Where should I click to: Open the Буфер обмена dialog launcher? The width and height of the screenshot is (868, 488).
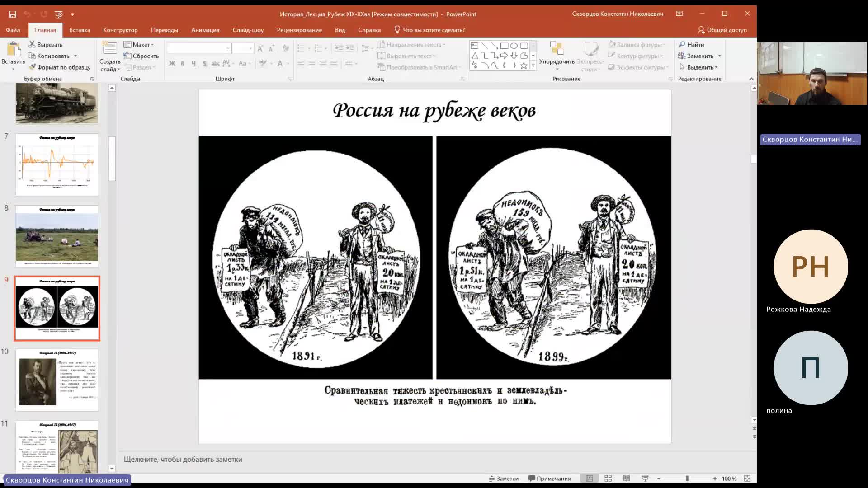(92, 79)
